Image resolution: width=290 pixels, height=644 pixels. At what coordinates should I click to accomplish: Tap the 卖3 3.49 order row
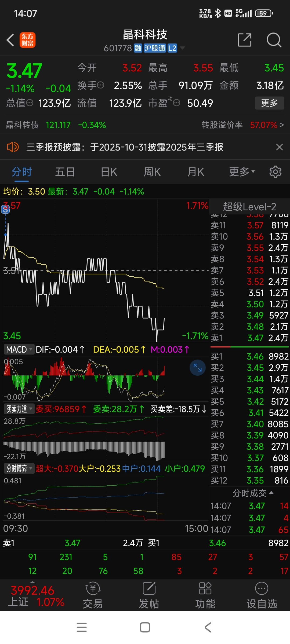249,315
